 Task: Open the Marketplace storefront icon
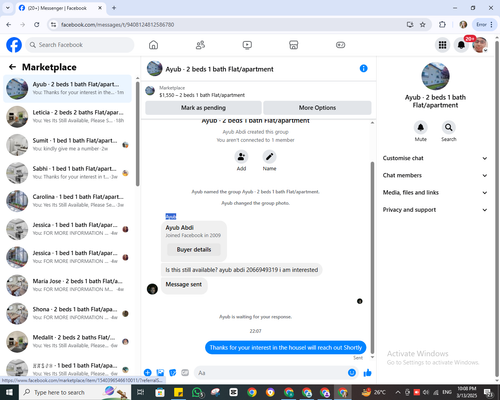(x=294, y=45)
